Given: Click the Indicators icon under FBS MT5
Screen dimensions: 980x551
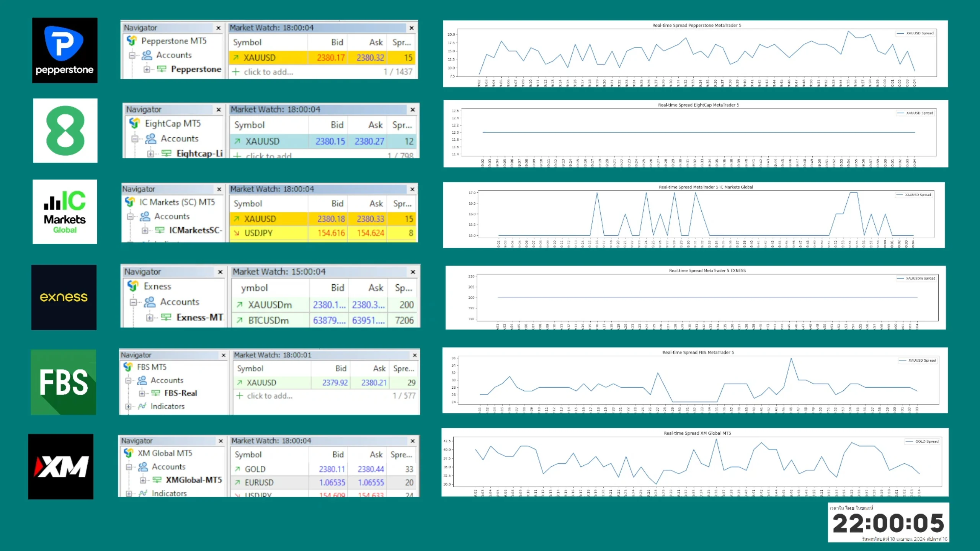Looking at the screenshot, I should pyautogui.click(x=142, y=406).
